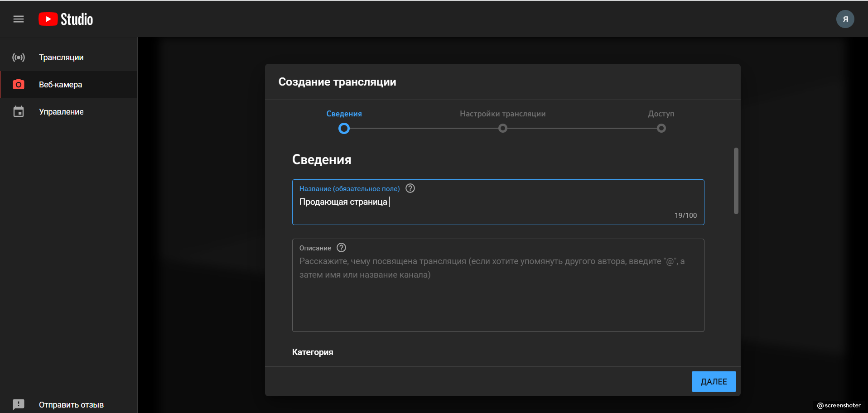Image resolution: width=868 pixels, height=413 pixels.
Task: Click the dialog's vertical scrollbar
Action: pos(736,181)
